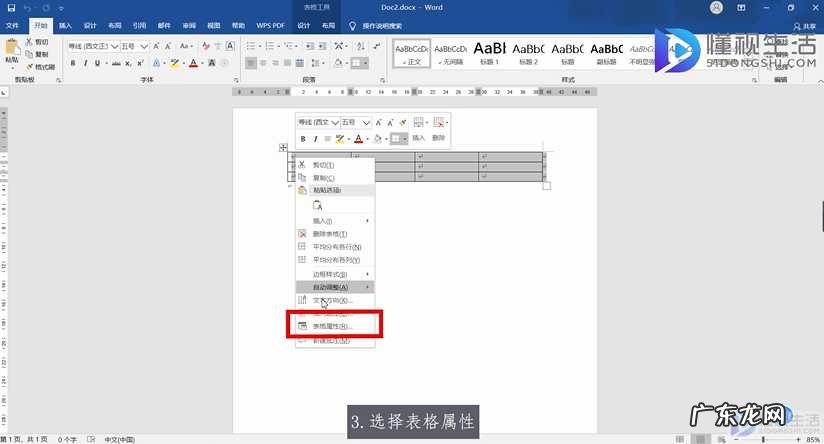This screenshot has height=444, width=824.
Task: Open the ribbon font size (五号) dropdown
Action: point(143,46)
